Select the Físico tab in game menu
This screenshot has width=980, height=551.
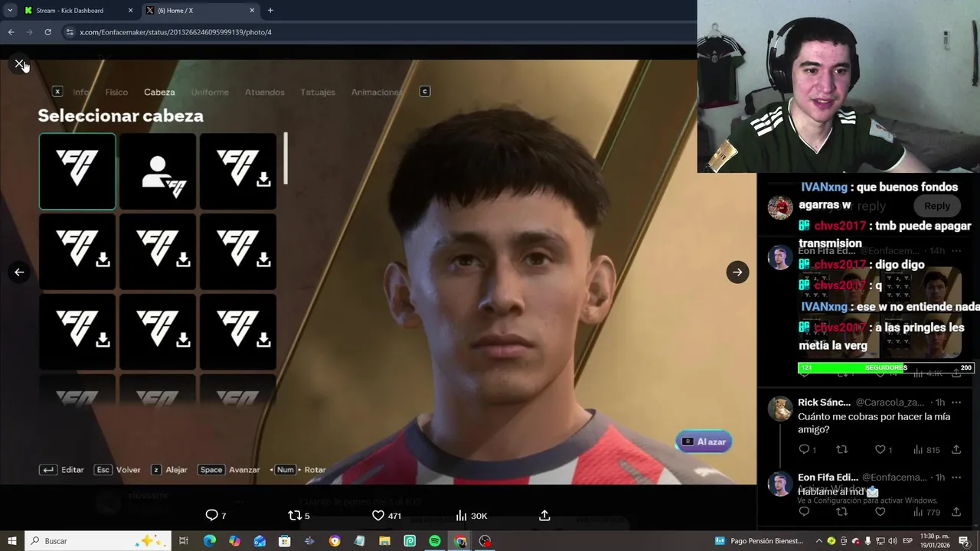coord(116,92)
